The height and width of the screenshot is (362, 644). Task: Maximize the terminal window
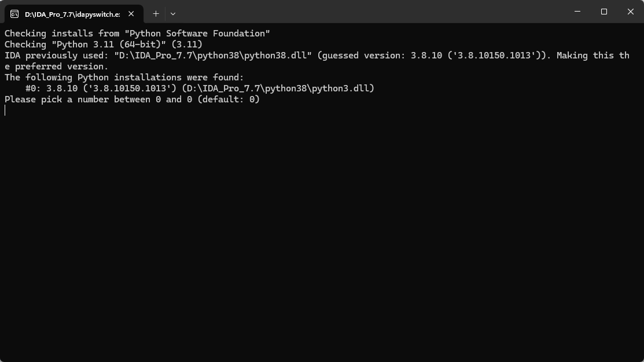click(604, 12)
